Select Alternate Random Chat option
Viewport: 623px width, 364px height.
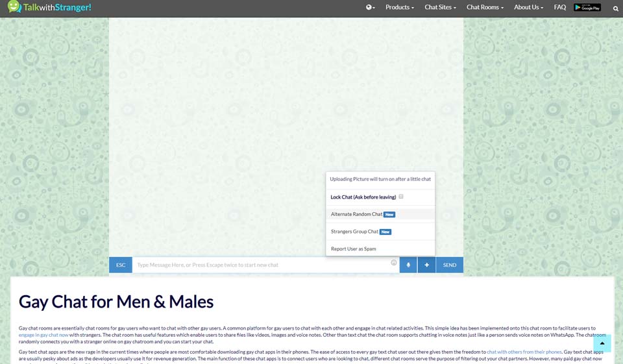click(x=357, y=214)
